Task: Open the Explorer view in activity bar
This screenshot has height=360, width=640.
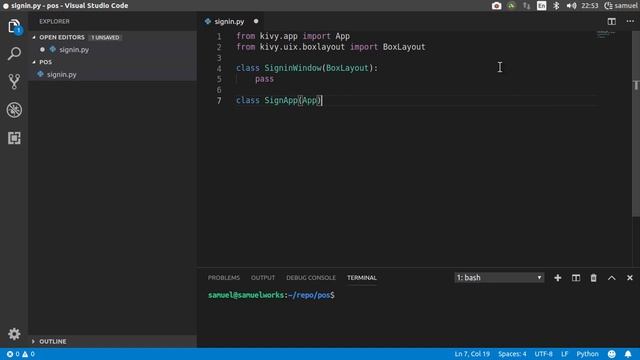Action: [14, 27]
